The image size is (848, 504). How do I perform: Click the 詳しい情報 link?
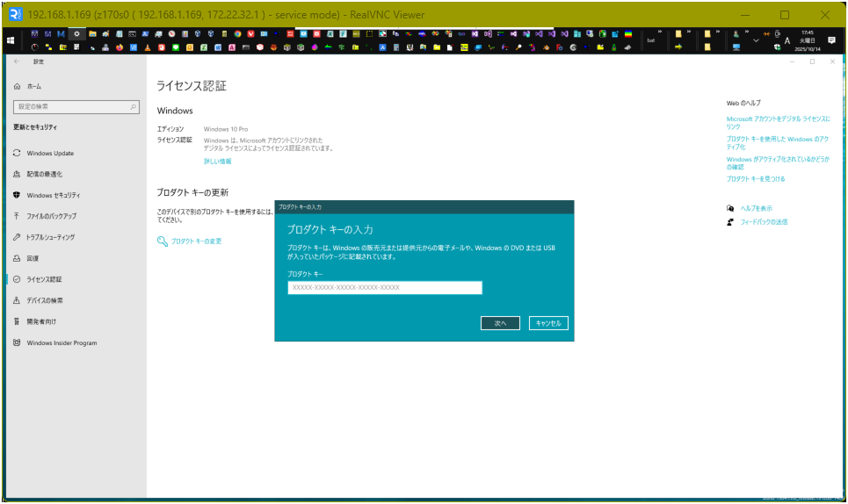click(x=217, y=161)
